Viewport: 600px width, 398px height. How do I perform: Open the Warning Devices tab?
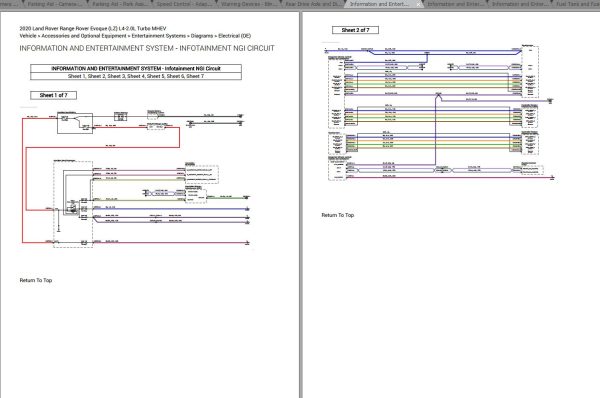[248, 4]
